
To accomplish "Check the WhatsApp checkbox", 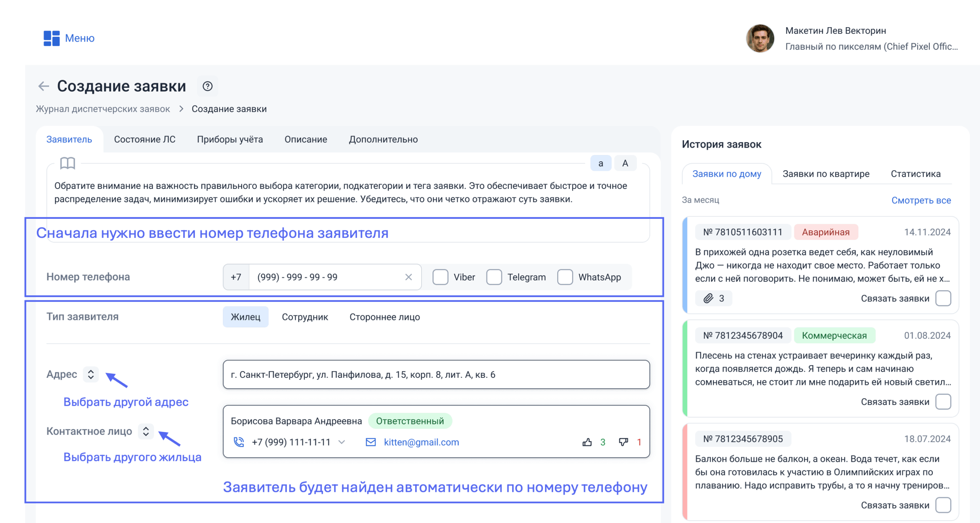I will click(x=565, y=277).
